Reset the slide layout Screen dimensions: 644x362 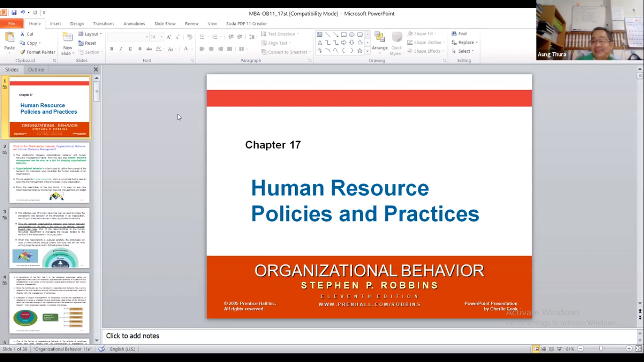tap(87, 43)
